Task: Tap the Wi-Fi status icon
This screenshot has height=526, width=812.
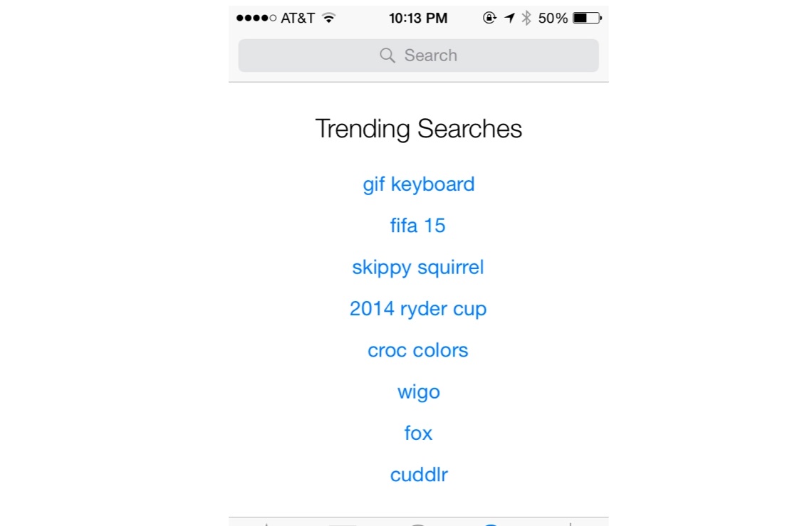Action: point(328,18)
